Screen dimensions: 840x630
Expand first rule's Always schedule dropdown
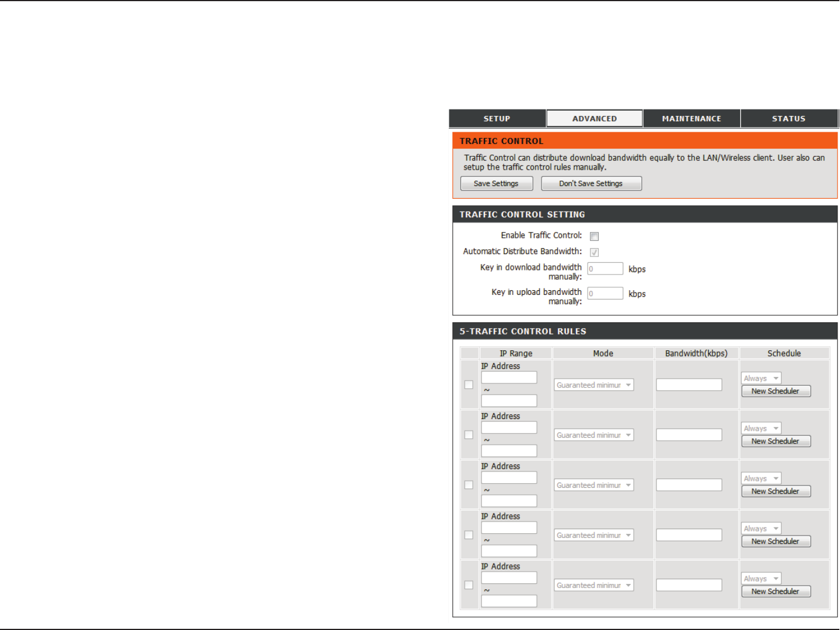761,379
